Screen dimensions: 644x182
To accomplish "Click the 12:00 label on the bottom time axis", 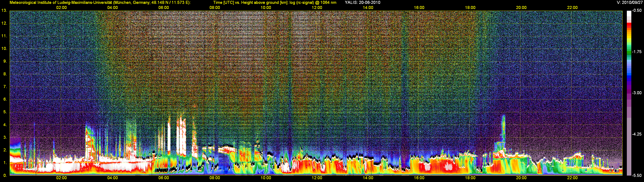I will coord(317,178).
